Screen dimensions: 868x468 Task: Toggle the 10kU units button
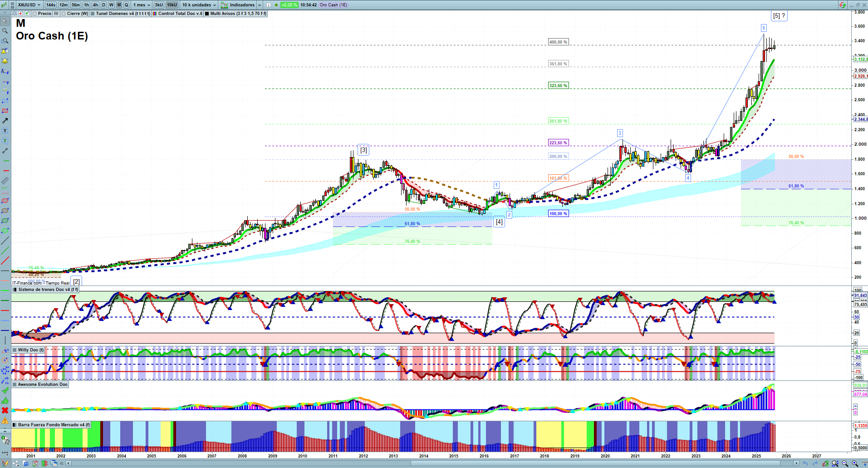[172, 5]
